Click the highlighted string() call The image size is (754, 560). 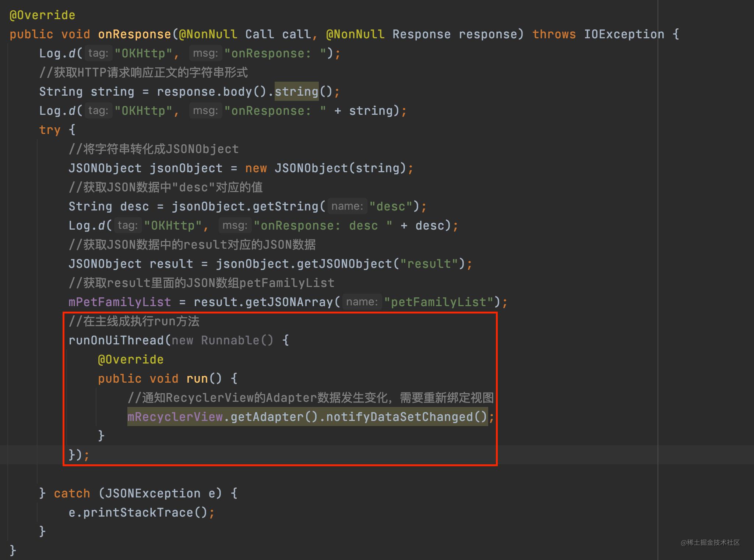[296, 92]
